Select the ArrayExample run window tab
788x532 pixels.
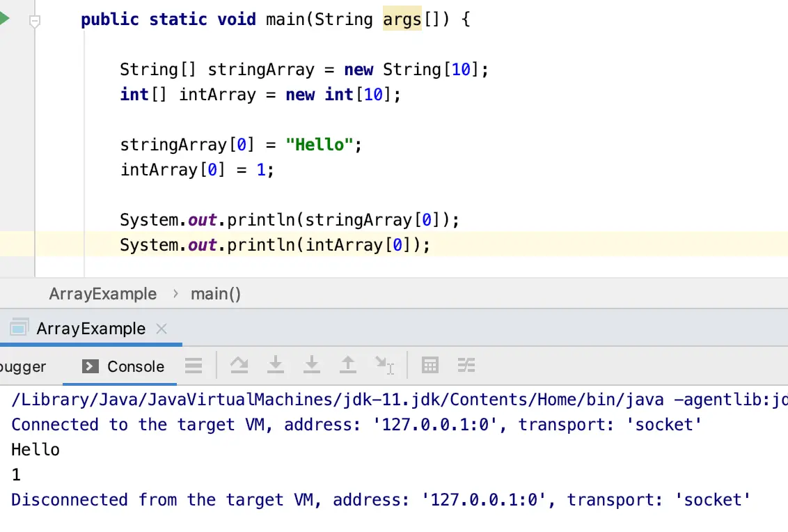[90, 328]
